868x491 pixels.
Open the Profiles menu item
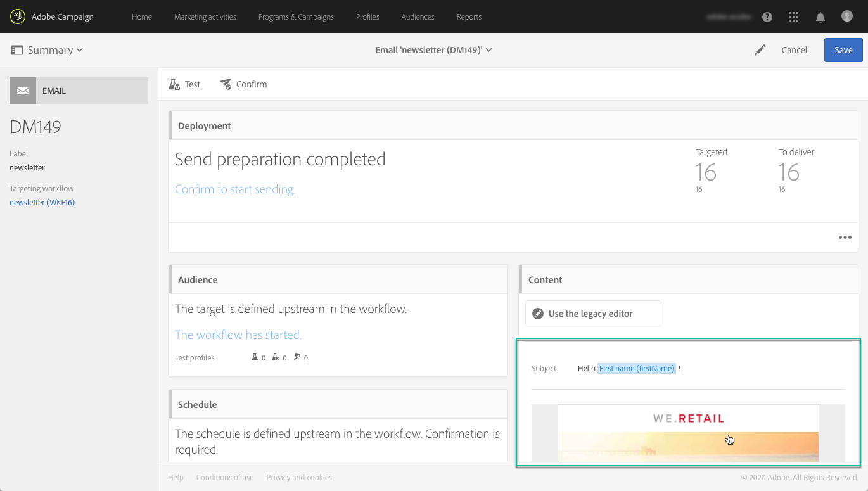(367, 17)
